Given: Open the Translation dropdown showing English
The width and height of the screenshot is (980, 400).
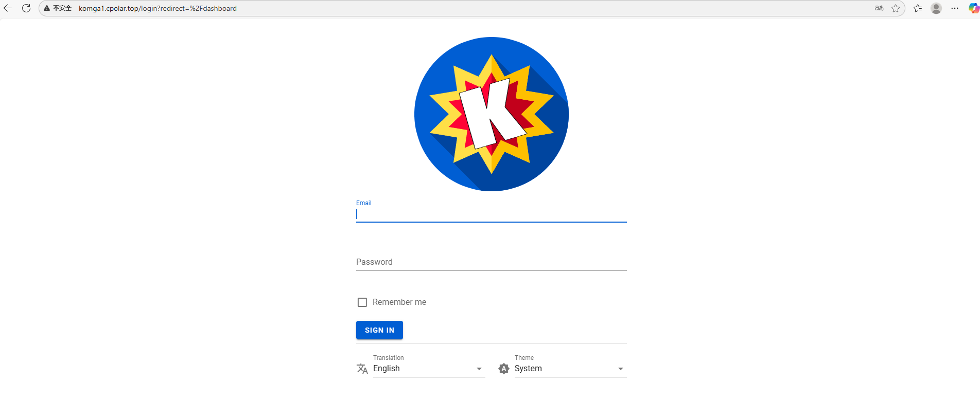Looking at the screenshot, I should click(429, 369).
